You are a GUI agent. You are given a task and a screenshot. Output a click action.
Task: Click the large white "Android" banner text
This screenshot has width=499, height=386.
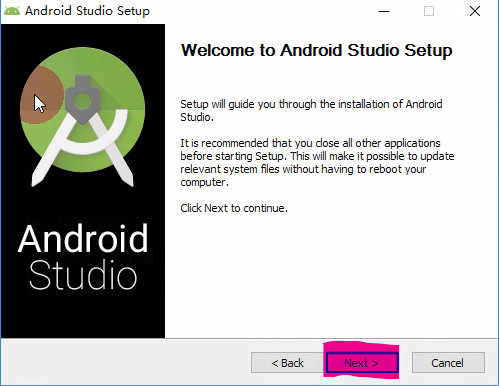point(83,239)
